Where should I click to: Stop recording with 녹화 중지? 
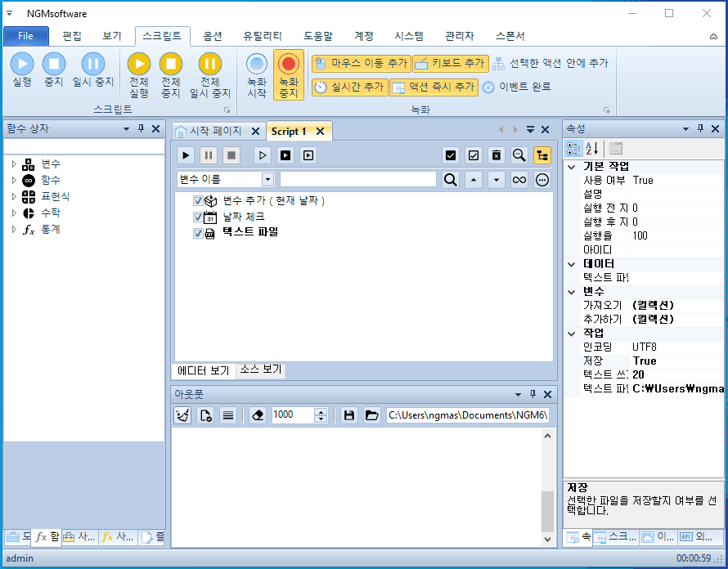point(288,74)
